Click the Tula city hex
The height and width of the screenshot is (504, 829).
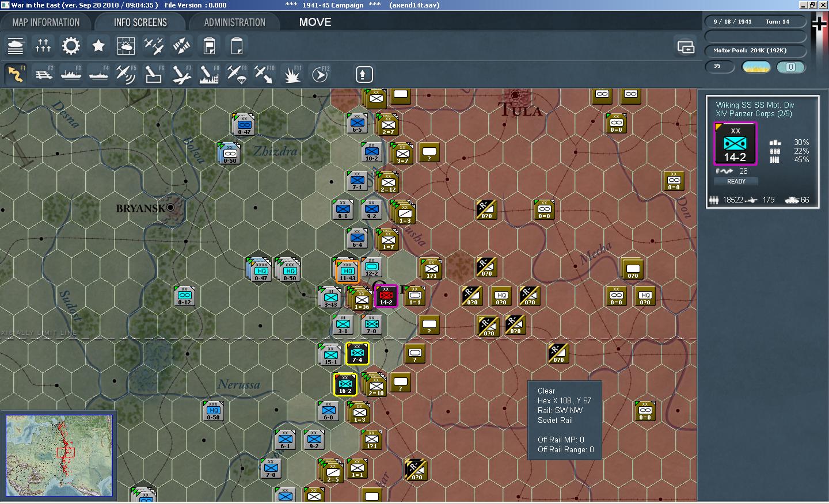(515, 95)
